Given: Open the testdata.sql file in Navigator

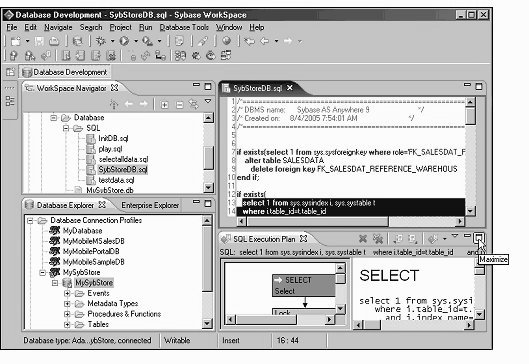Looking at the screenshot, I should [x=116, y=180].
